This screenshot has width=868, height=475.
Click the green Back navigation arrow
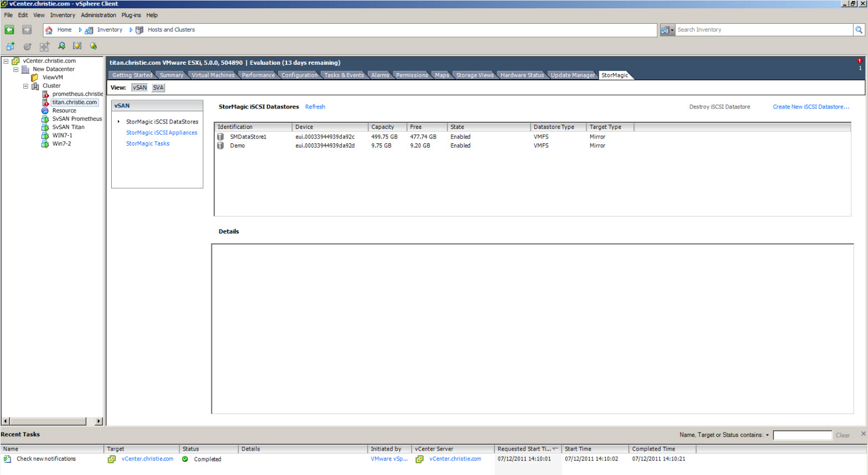click(9, 30)
